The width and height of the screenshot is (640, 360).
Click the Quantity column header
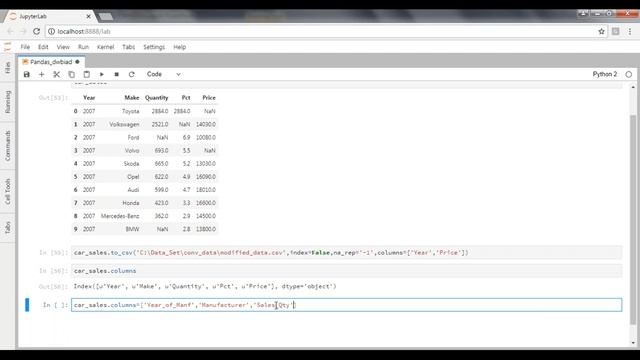pos(156,98)
